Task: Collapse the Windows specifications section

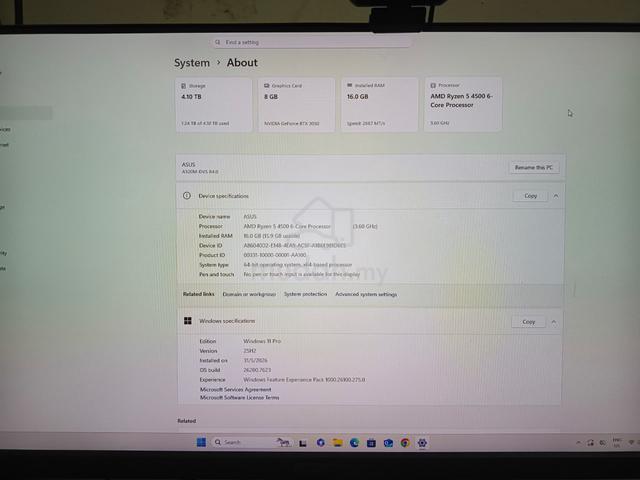Action: [x=554, y=322]
